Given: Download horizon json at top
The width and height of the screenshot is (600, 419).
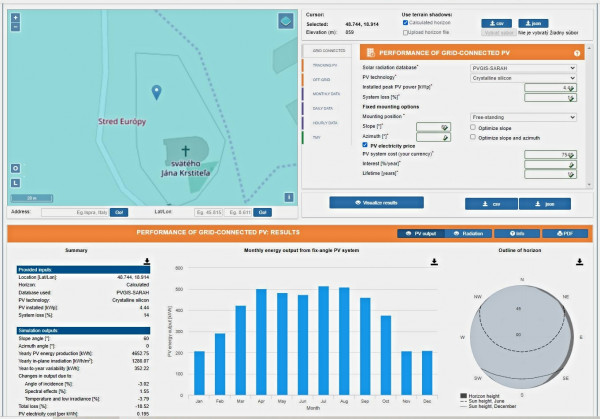Looking at the screenshot, I should click(533, 23).
